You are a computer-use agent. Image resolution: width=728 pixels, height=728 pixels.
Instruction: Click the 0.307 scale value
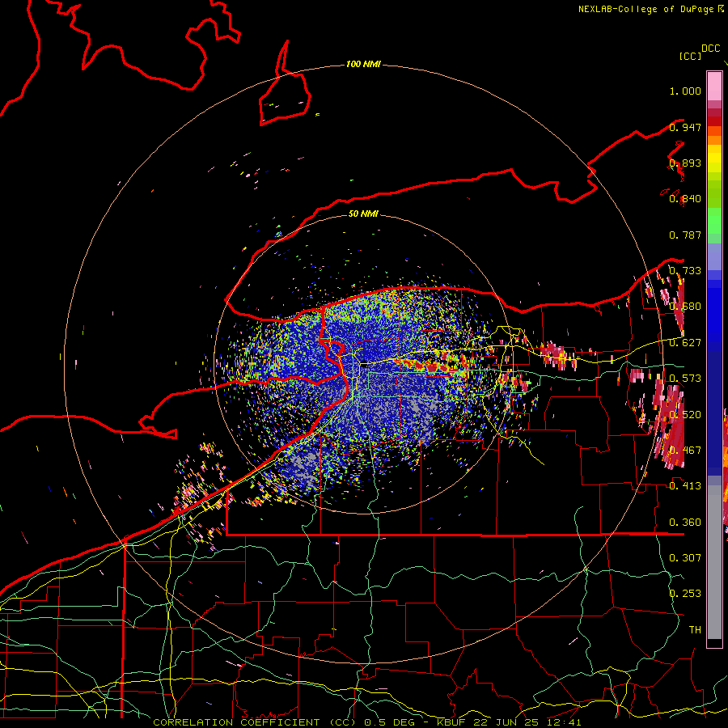click(x=685, y=557)
